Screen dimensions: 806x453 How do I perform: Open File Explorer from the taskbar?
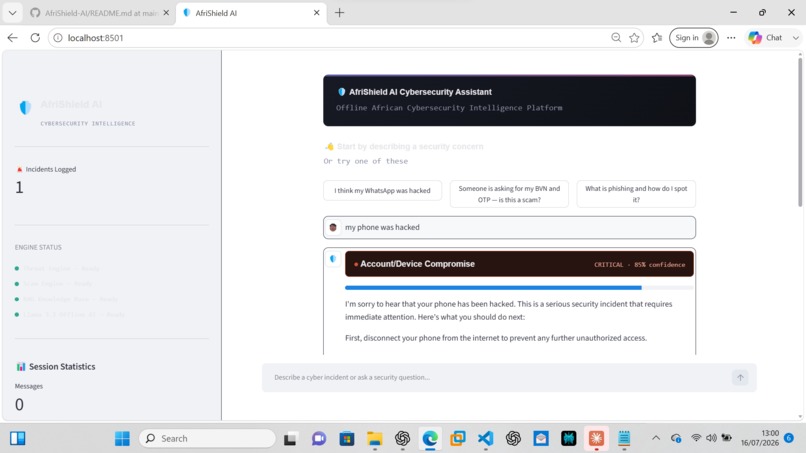click(x=375, y=439)
